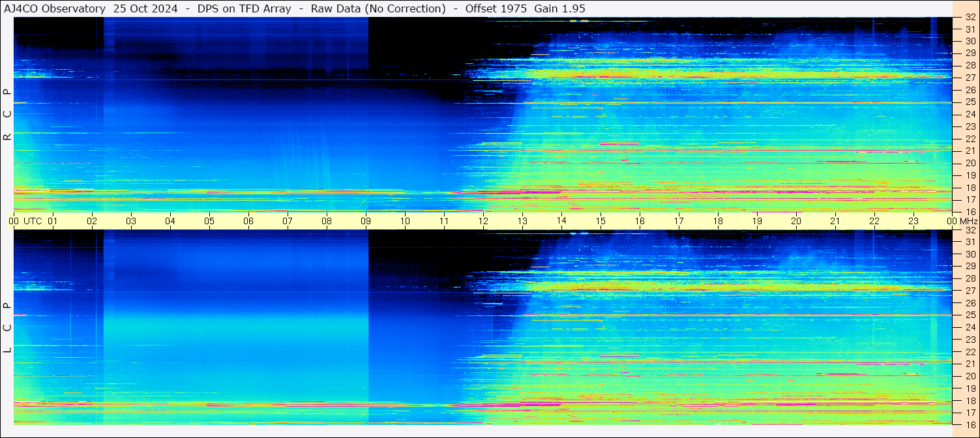Click 23 MHz label on RCP scale
The image size is (980, 438).
pos(970,126)
